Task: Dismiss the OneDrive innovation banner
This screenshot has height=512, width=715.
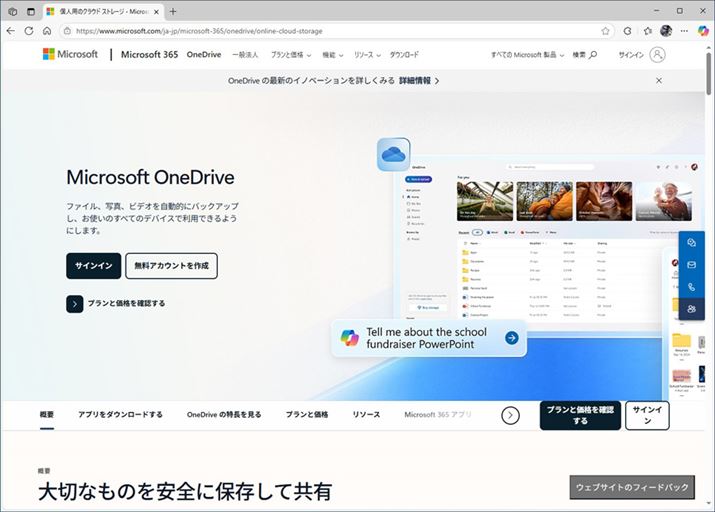Action: [x=658, y=80]
